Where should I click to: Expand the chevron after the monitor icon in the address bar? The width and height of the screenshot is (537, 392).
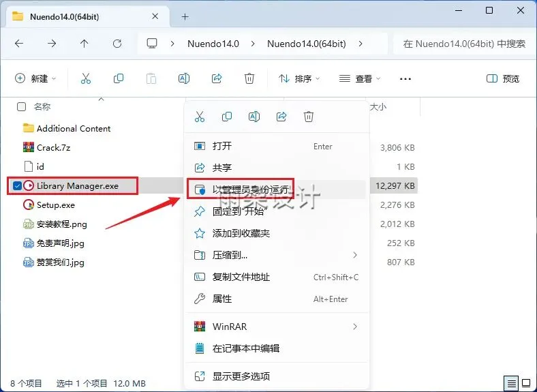pos(172,44)
